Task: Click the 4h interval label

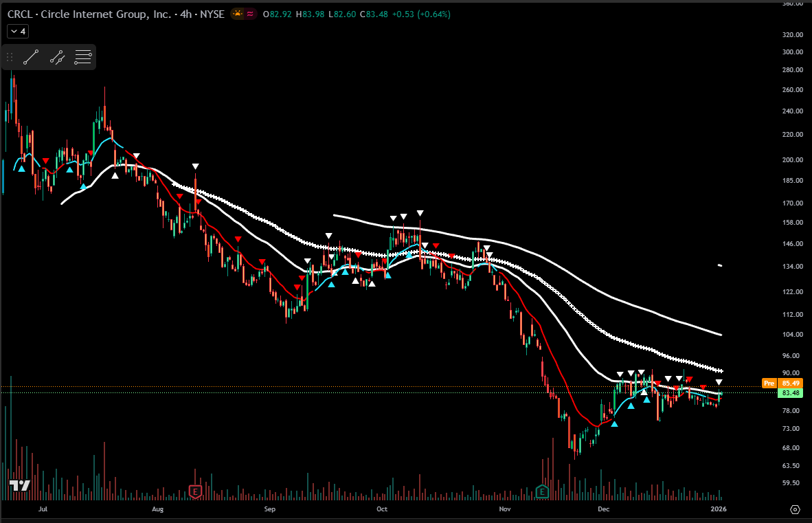Action: tap(186, 14)
